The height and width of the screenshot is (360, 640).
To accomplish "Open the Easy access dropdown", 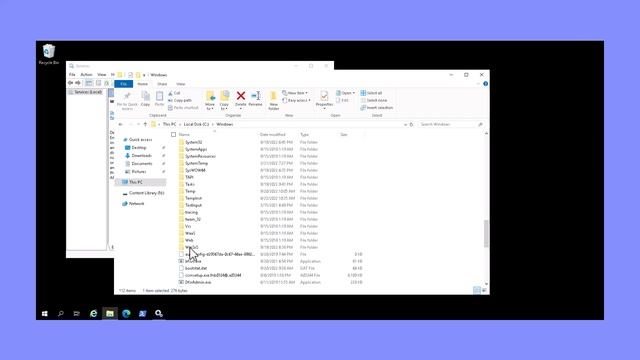I will tap(296, 100).
